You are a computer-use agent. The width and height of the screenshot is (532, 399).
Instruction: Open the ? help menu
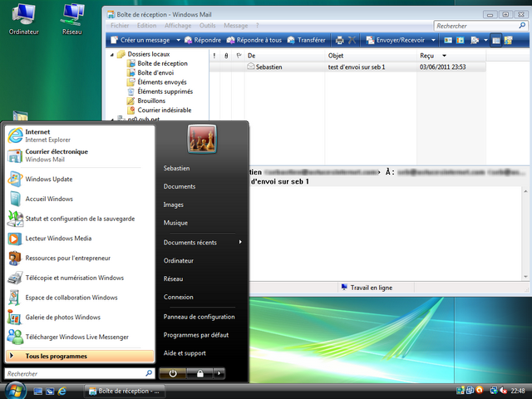pos(257,26)
